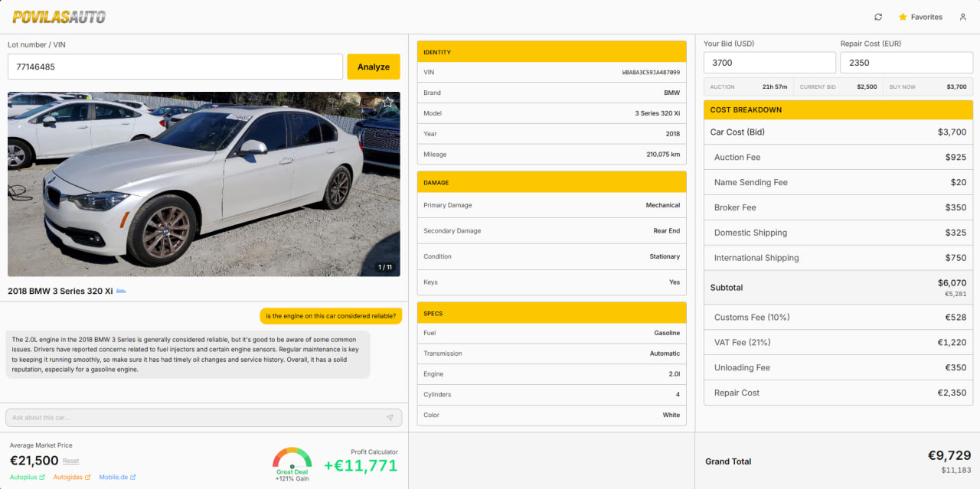Focus the Lot number / VIN input
980x489 pixels.
coord(175,67)
